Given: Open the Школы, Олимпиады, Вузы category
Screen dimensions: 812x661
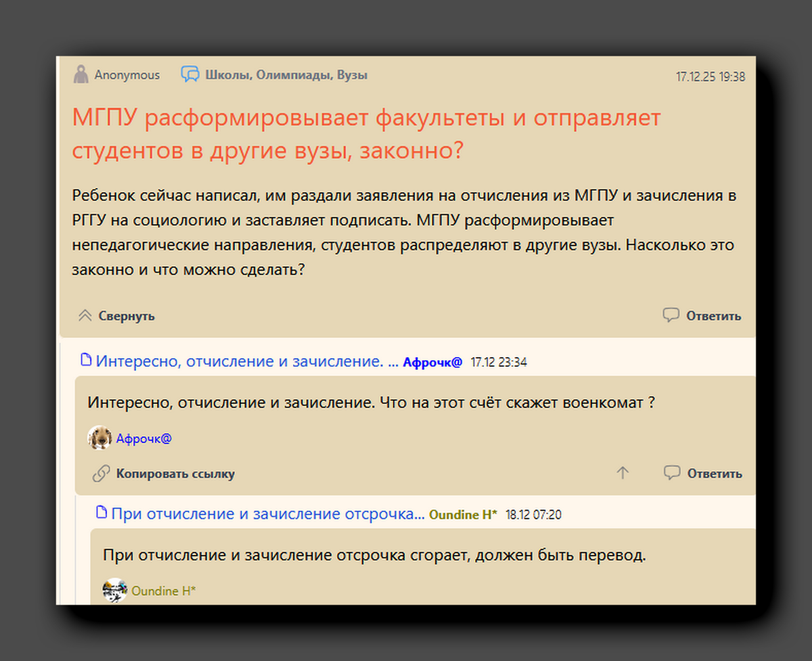Looking at the screenshot, I should click(x=286, y=75).
